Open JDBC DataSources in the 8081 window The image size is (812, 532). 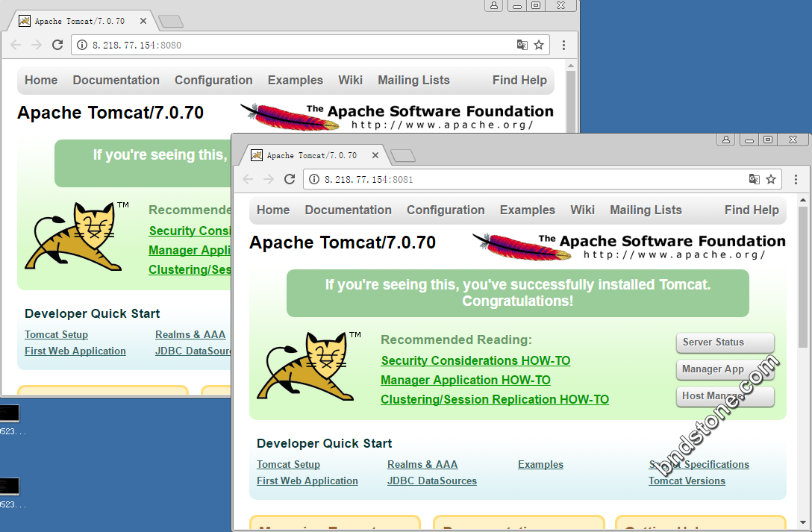(432, 481)
